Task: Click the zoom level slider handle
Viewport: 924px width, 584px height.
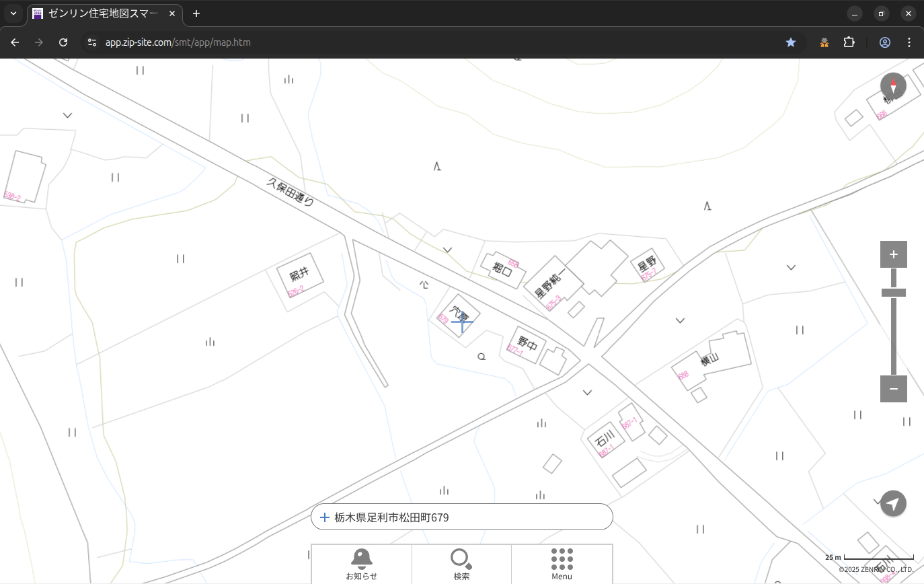Action: (893, 293)
